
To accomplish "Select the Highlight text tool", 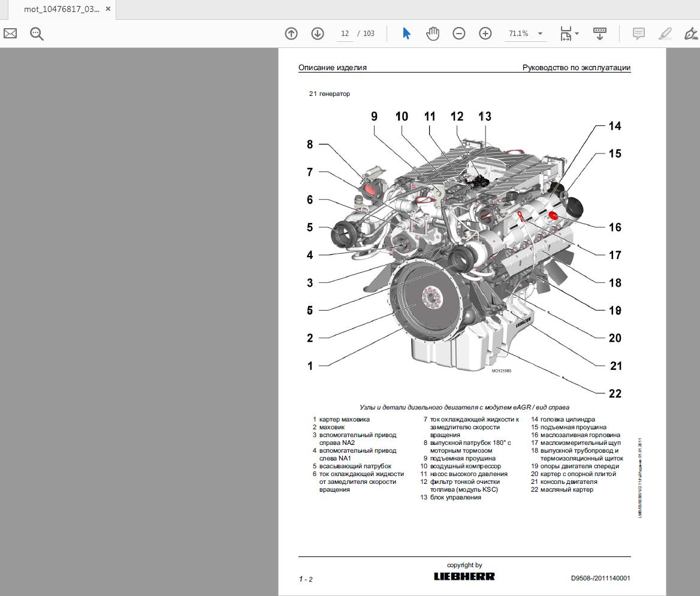I will tap(665, 34).
